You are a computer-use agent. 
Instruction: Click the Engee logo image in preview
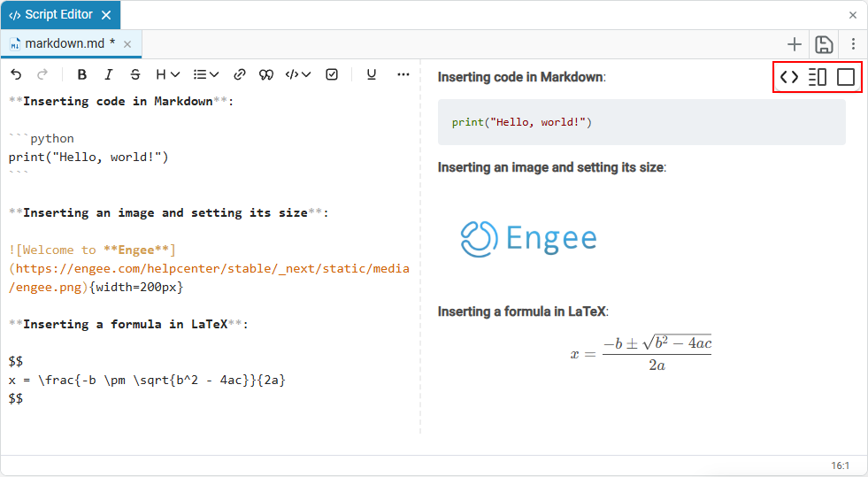[x=528, y=239]
